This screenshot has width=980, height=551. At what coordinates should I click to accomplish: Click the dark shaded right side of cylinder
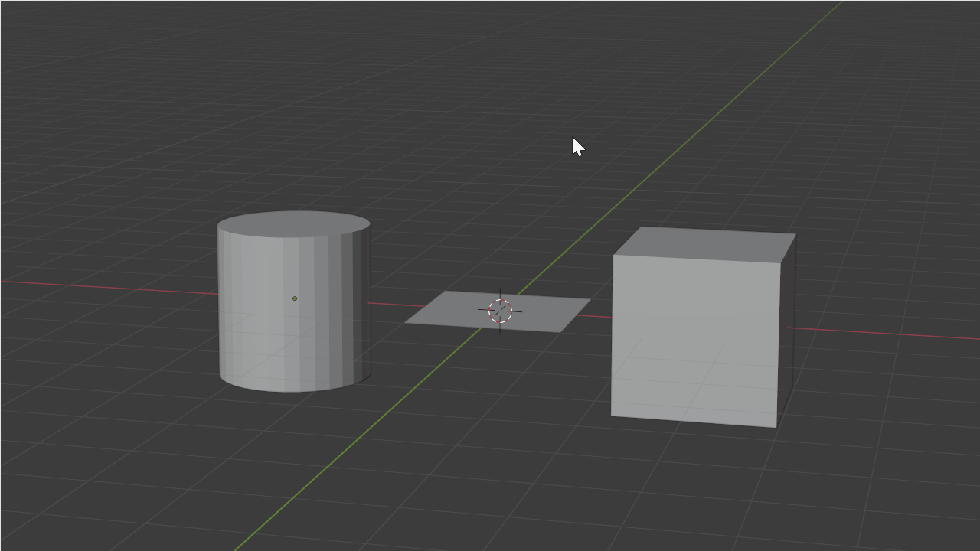[358, 306]
